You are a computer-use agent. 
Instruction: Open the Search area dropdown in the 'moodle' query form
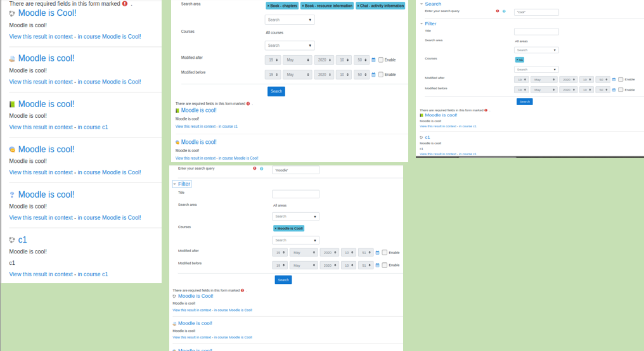295,216
